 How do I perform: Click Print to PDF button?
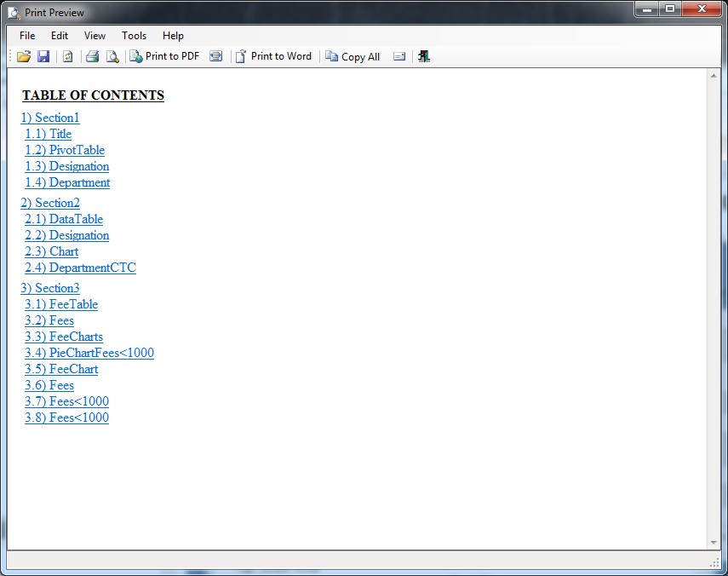pos(164,56)
